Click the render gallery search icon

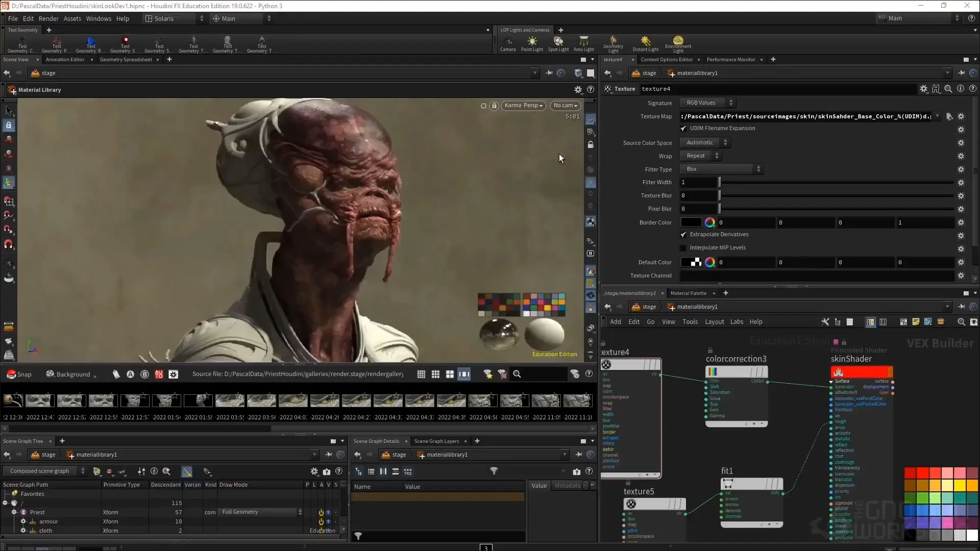click(517, 374)
